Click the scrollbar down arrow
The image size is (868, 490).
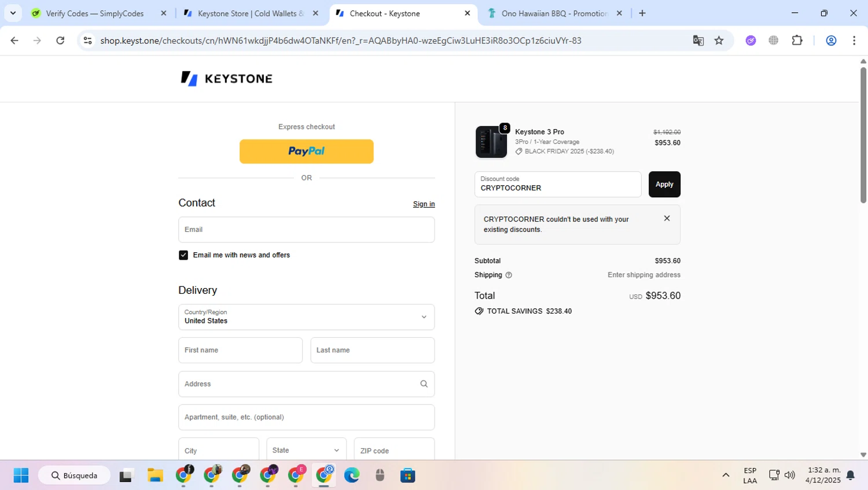(x=863, y=455)
